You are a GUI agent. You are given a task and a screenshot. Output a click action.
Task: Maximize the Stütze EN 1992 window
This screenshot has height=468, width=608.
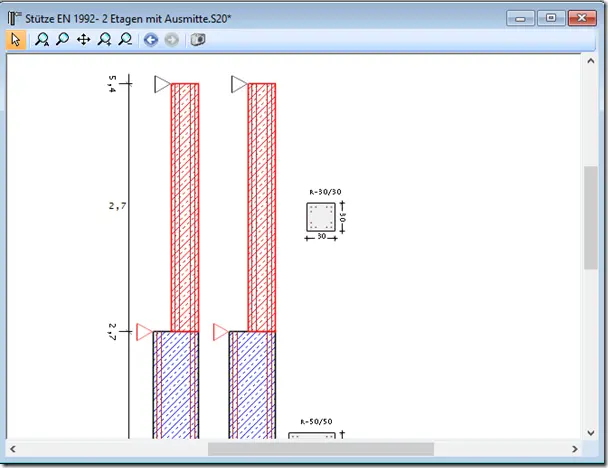[551, 18]
